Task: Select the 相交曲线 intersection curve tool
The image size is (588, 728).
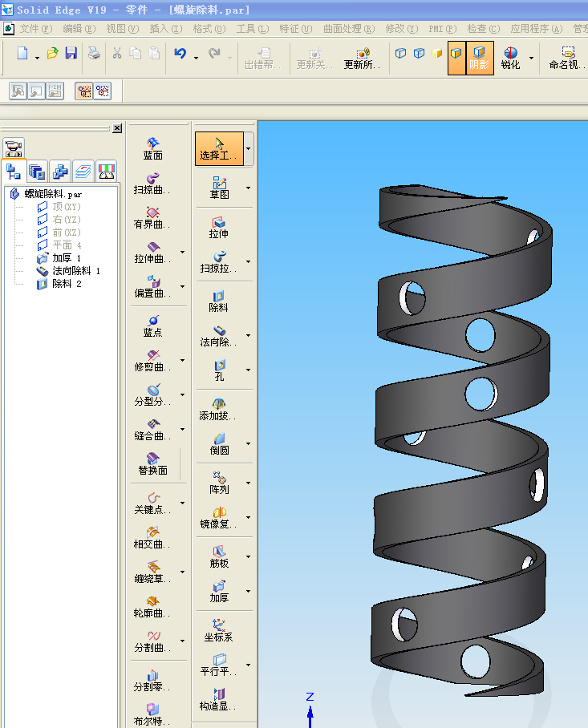Action: (152, 538)
